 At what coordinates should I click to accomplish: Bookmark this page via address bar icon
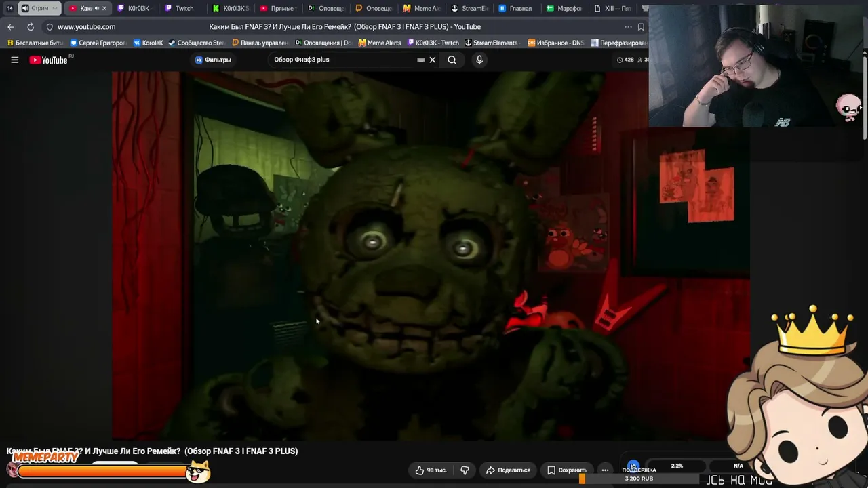pyautogui.click(x=641, y=27)
